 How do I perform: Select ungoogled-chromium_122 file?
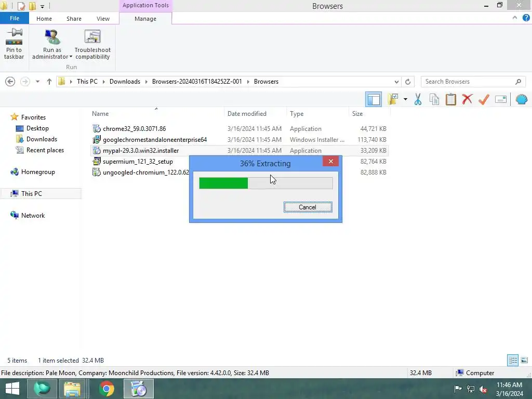click(141, 172)
